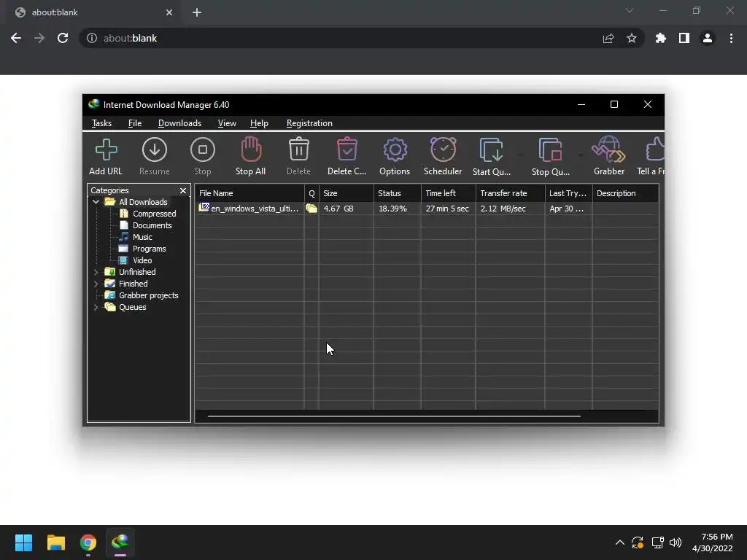Viewport: 747px width, 560px height.
Task: Open the File menu
Action: tap(135, 123)
